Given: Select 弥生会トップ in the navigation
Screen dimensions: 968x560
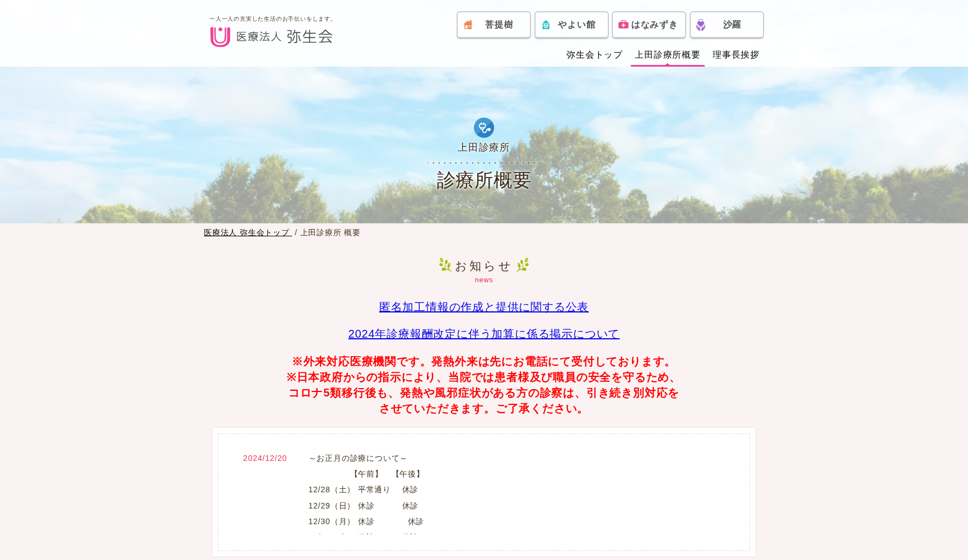Looking at the screenshot, I should click(594, 55).
